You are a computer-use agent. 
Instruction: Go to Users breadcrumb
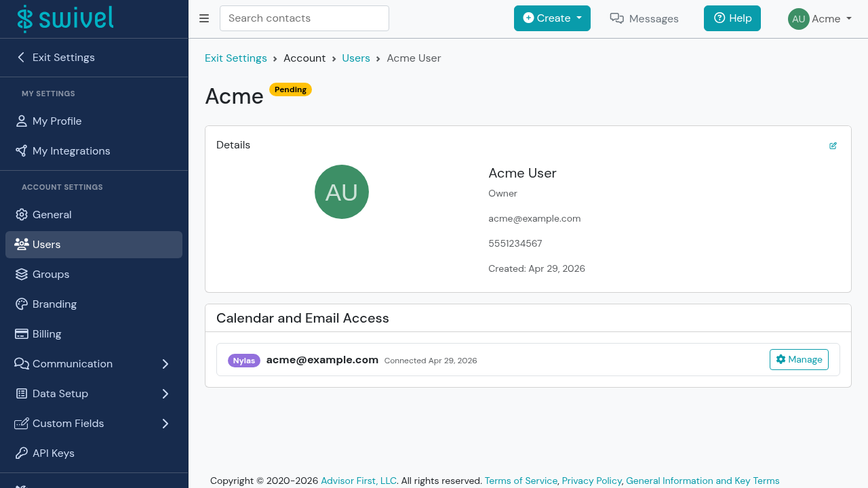tap(356, 58)
